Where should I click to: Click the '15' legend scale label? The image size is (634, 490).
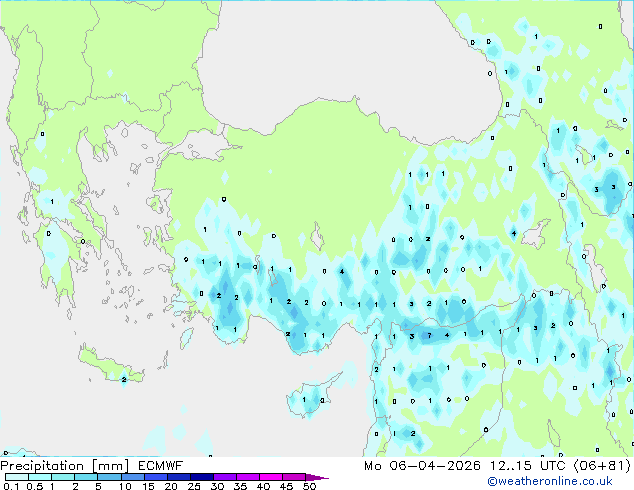click(148, 486)
